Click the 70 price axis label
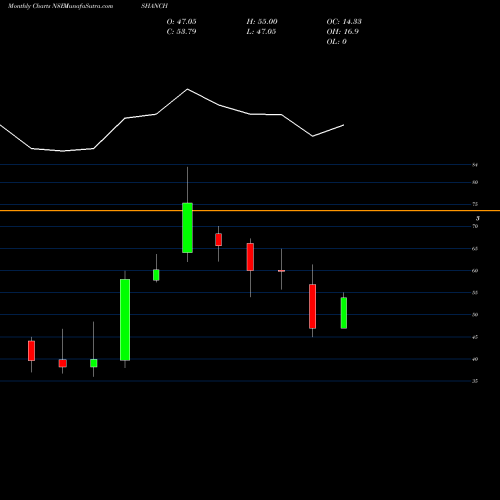 pos(475,226)
